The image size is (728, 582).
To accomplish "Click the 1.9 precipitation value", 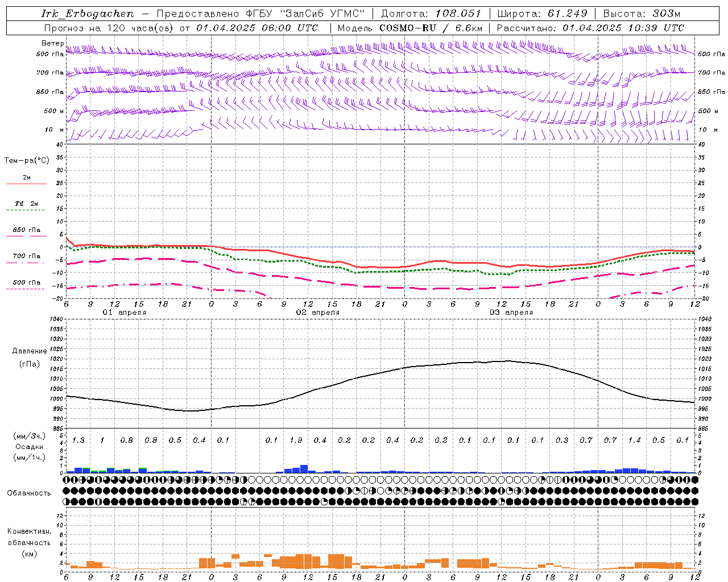I will tap(296, 440).
